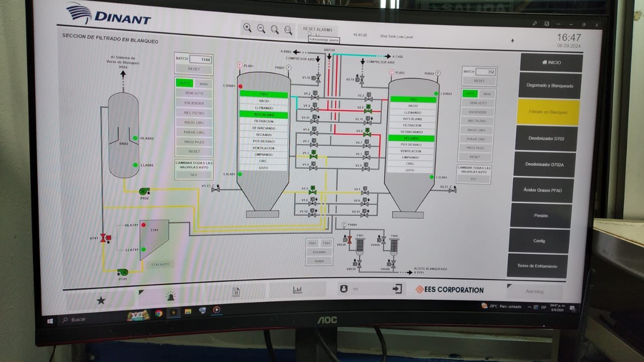Click REC FILTRO button for filter F602
This screenshot has width=644, height=362.
(x=477, y=121)
